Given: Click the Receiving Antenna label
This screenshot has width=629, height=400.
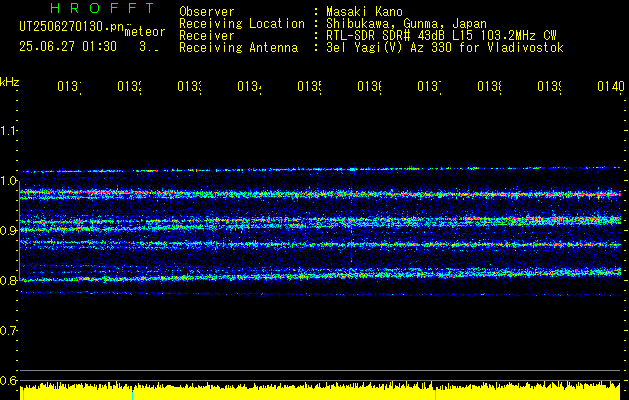Looking at the screenshot, I should click(239, 48).
